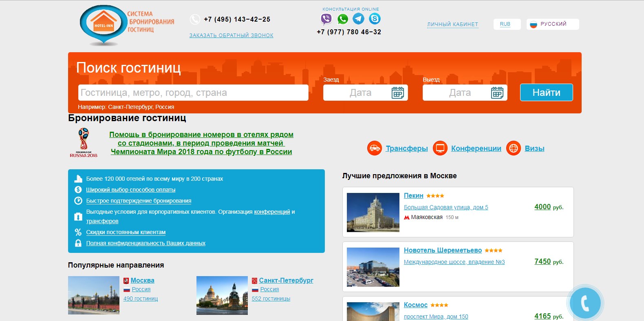Open Skype consultation icon
The height and width of the screenshot is (321, 644).
coord(375,19)
